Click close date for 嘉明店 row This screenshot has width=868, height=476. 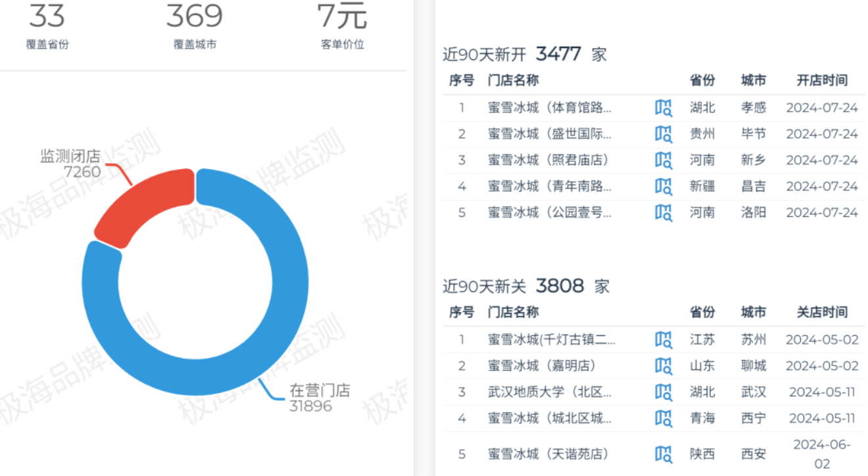coord(822,366)
